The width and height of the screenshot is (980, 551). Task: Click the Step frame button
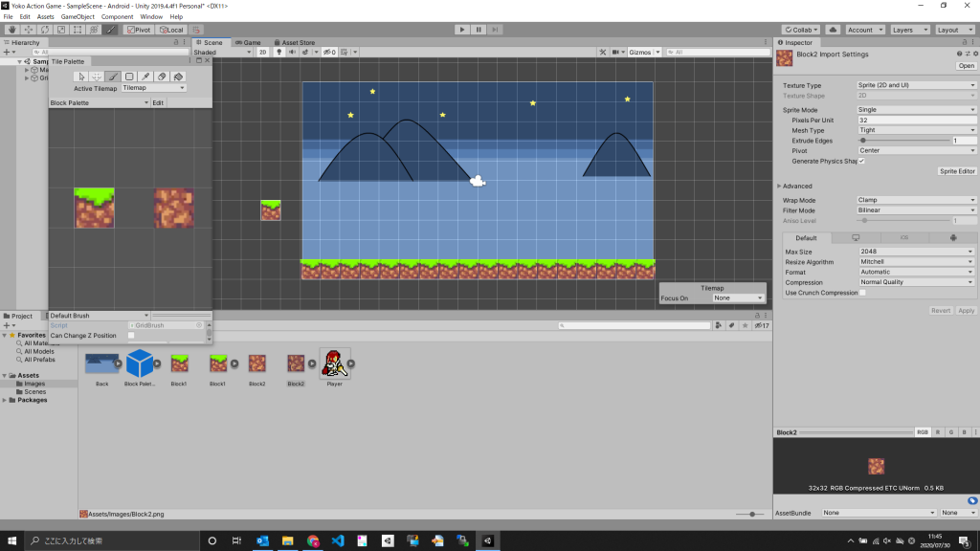[495, 30]
